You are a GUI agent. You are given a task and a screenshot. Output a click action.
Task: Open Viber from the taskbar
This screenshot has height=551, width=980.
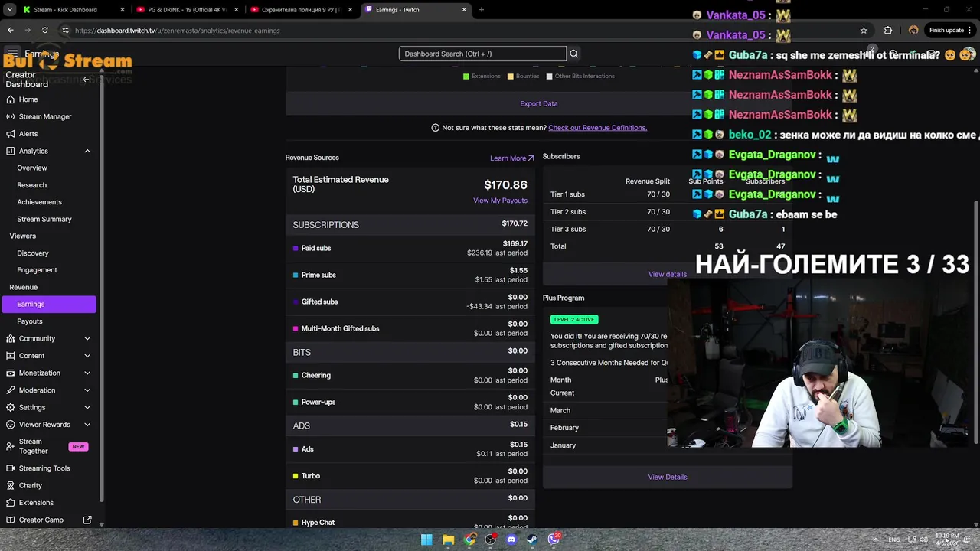click(554, 540)
